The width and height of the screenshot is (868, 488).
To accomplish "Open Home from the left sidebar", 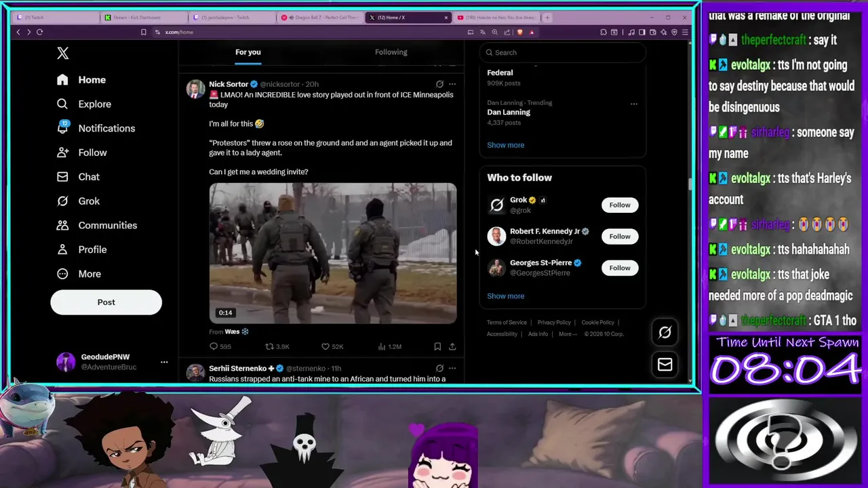I will coord(81,80).
